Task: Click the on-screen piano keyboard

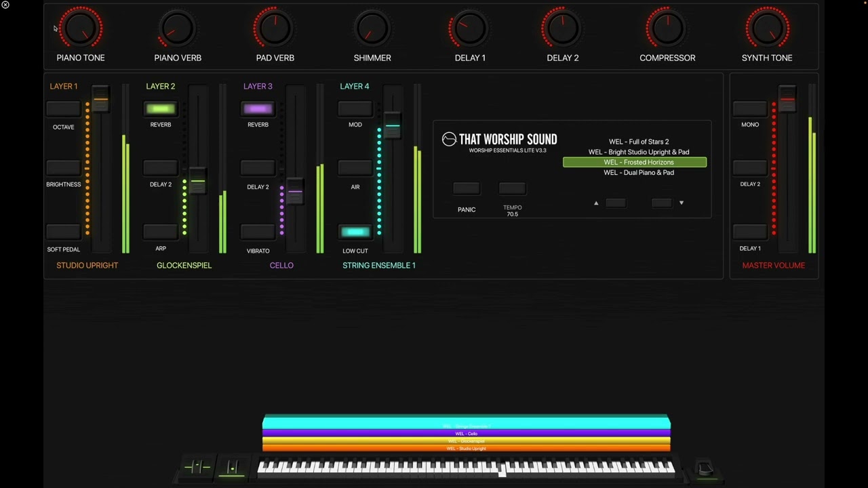Action: (467, 467)
